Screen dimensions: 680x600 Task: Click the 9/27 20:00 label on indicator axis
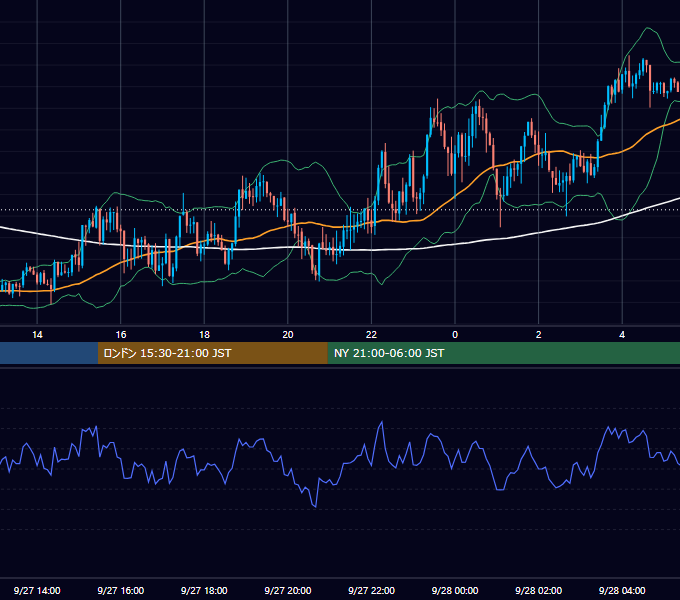click(x=288, y=590)
